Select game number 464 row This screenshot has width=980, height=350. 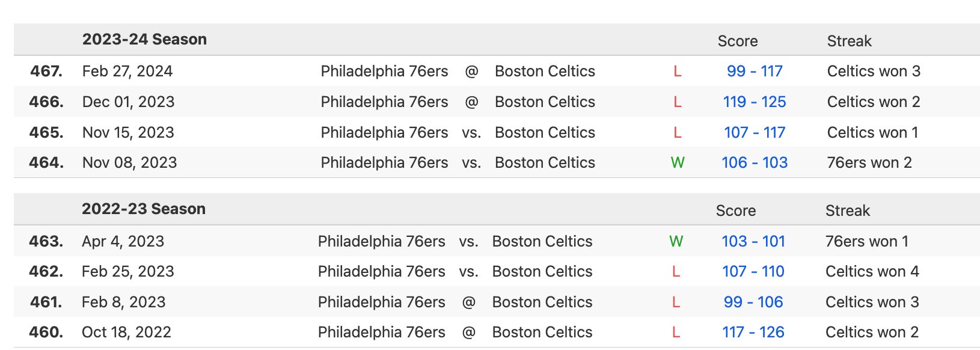point(46,163)
